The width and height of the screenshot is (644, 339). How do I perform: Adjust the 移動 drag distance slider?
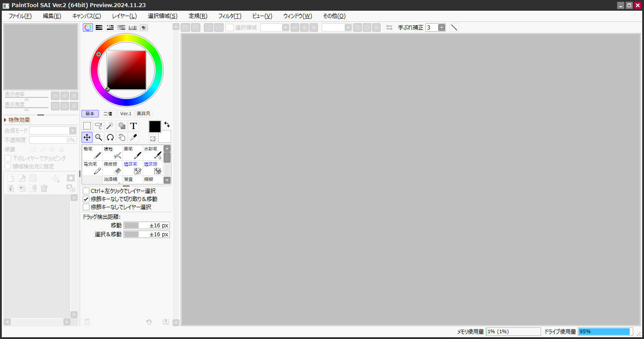(x=147, y=226)
